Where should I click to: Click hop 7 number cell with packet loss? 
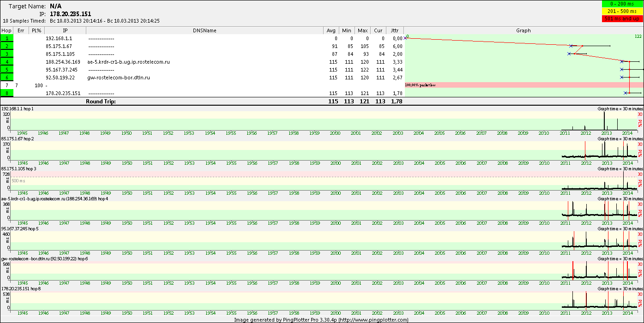pyautogui.click(x=7, y=85)
